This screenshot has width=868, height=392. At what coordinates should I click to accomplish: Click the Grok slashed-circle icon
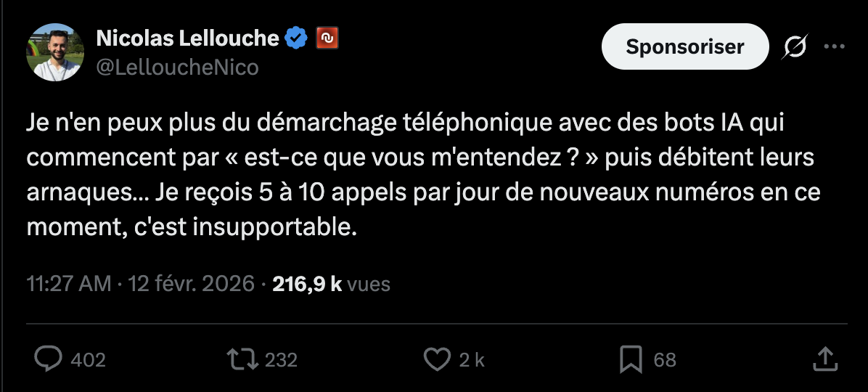click(795, 47)
